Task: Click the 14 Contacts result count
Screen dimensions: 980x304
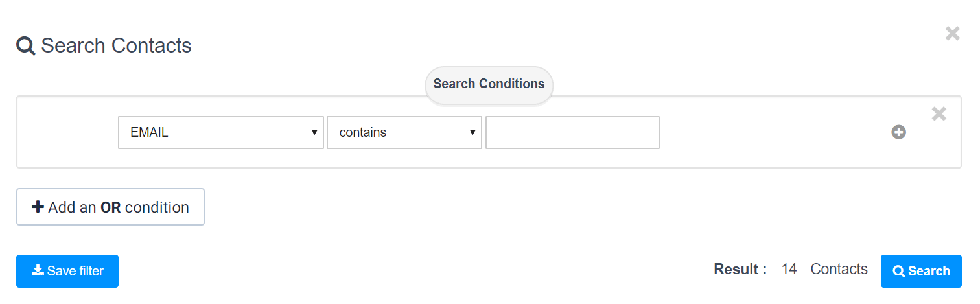Action: tap(824, 269)
